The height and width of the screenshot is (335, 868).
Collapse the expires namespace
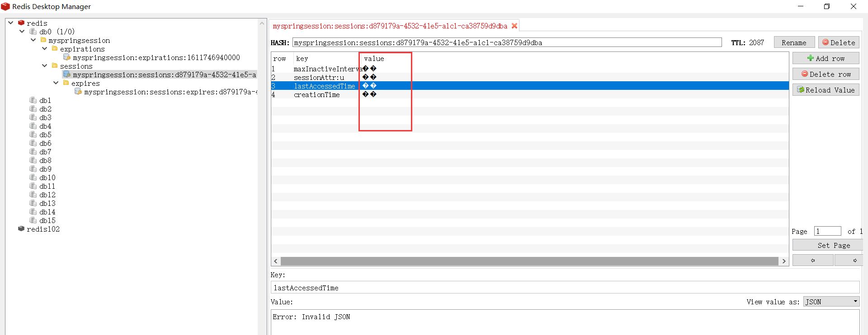(56, 83)
